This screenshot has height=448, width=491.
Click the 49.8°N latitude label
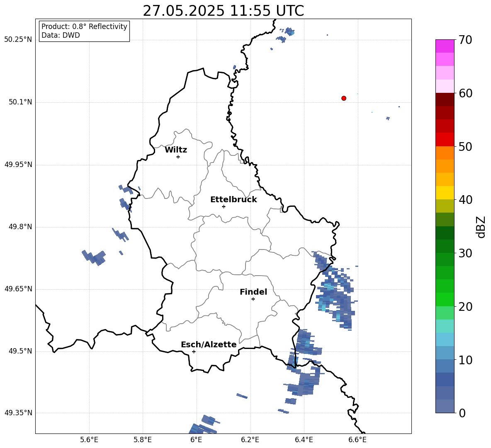20,227
